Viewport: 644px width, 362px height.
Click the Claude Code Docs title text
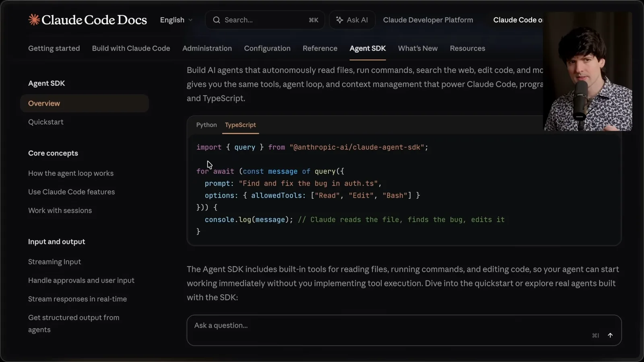click(x=94, y=20)
